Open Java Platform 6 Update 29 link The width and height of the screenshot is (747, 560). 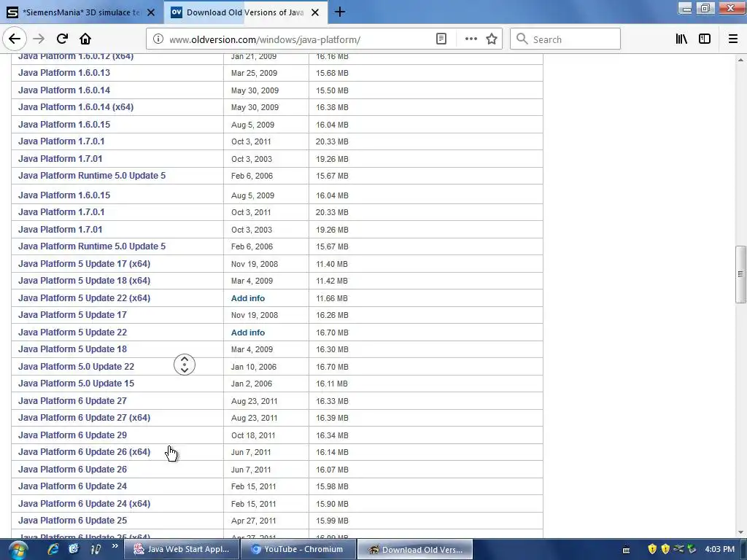click(x=72, y=435)
